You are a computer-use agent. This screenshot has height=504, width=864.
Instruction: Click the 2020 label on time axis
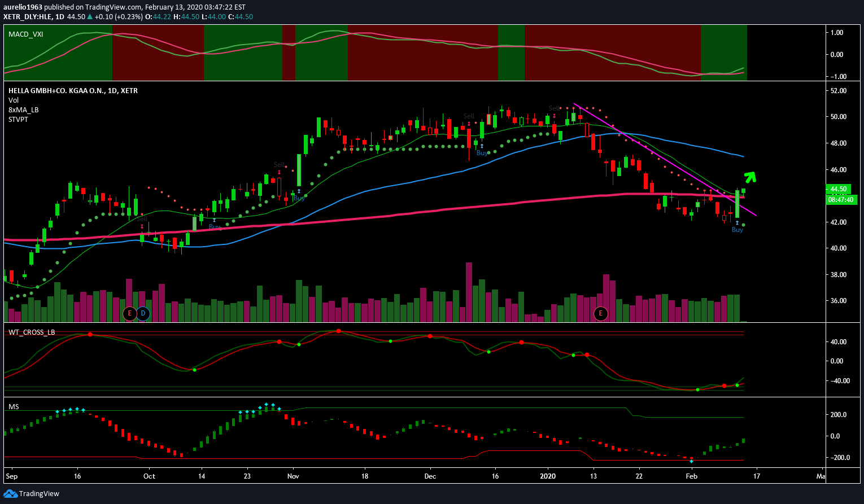[548, 476]
